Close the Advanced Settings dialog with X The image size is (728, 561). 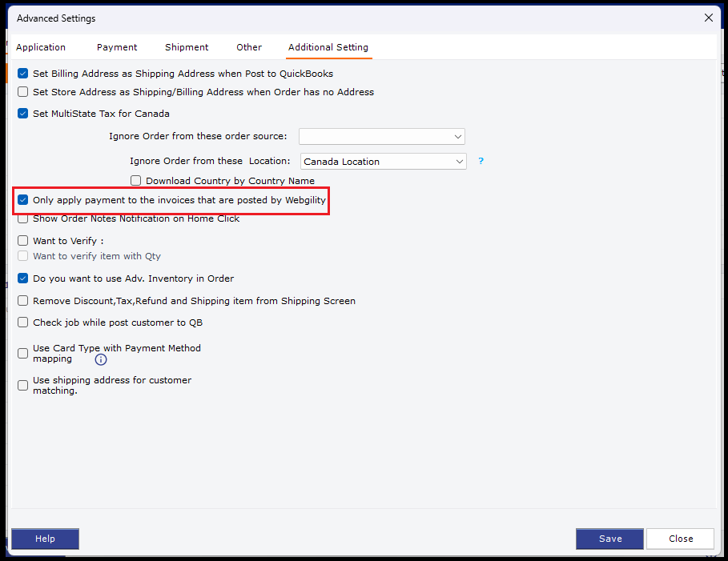click(709, 18)
